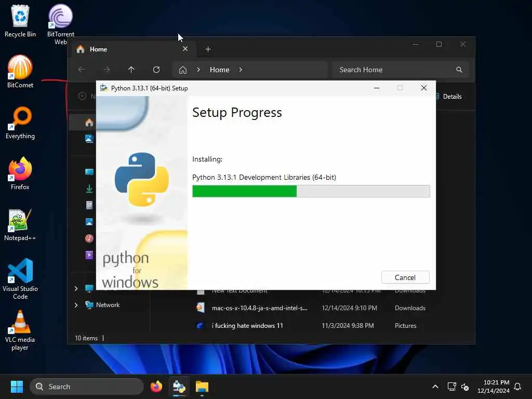Viewport: 532px width, 399px height.
Task: Open the muted volume tray icon
Action: pyautogui.click(x=465, y=387)
